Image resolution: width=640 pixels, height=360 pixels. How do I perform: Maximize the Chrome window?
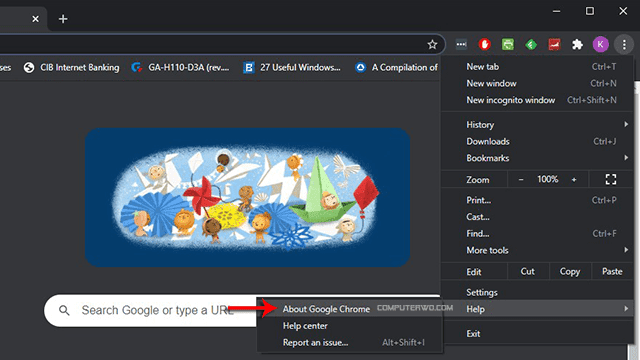click(590, 11)
